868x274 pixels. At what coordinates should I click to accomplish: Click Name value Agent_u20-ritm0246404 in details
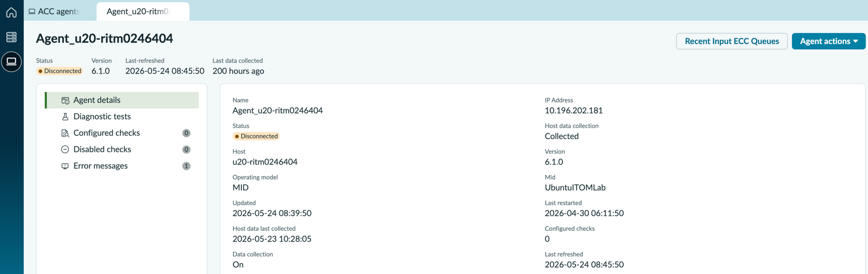pos(278,110)
